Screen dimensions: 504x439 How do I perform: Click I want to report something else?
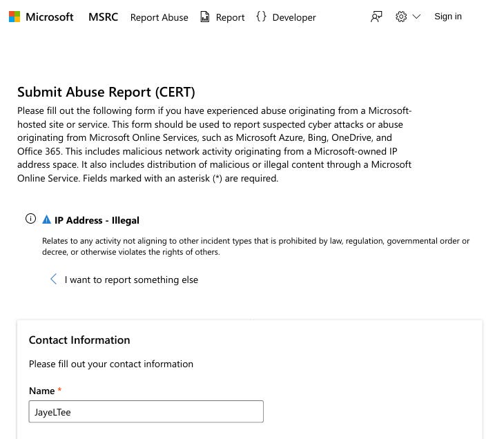point(131,280)
